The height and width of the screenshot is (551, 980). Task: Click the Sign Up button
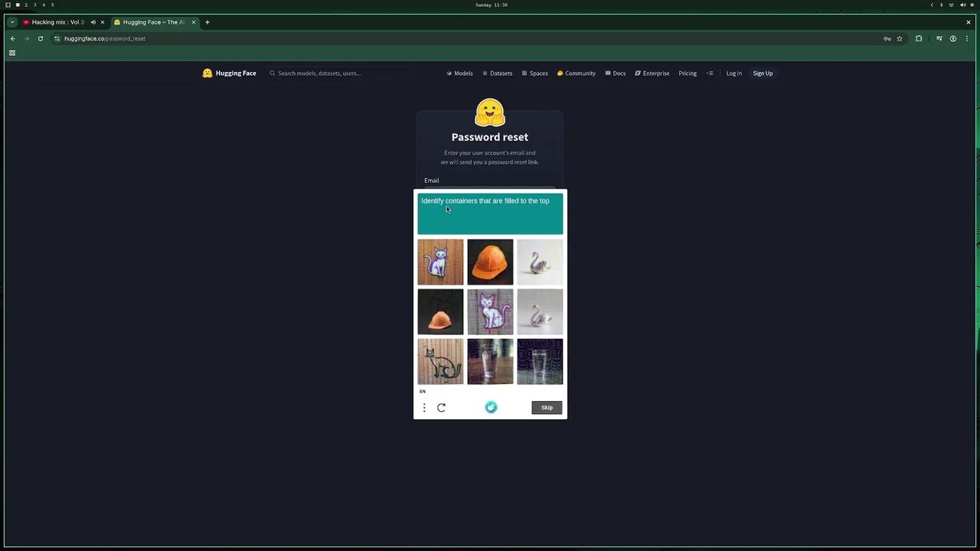(x=763, y=73)
